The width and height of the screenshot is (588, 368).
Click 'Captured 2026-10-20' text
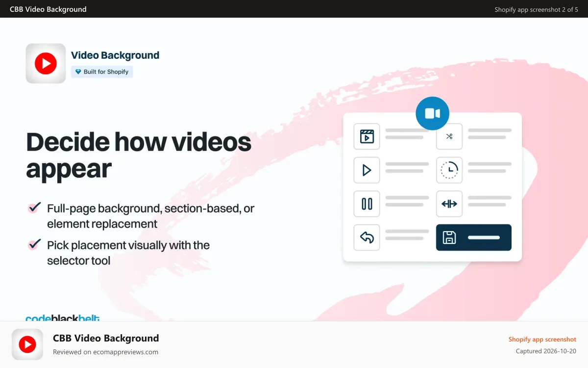(x=546, y=351)
